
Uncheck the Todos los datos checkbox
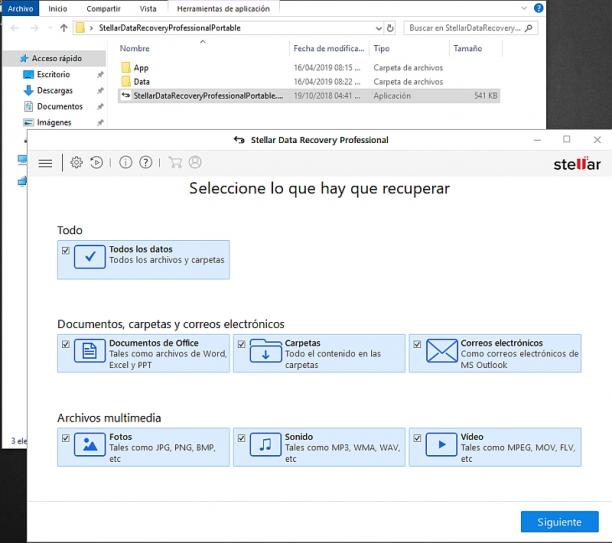(66, 251)
